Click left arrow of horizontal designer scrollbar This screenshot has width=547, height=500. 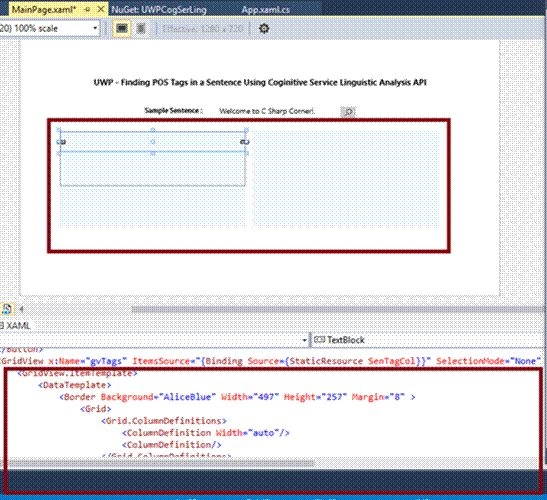click(22, 309)
